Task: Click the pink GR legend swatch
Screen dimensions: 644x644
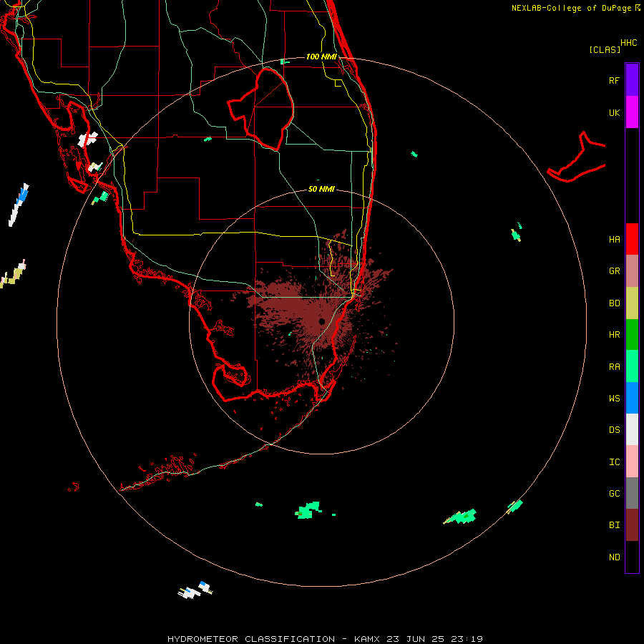Action: point(632,271)
